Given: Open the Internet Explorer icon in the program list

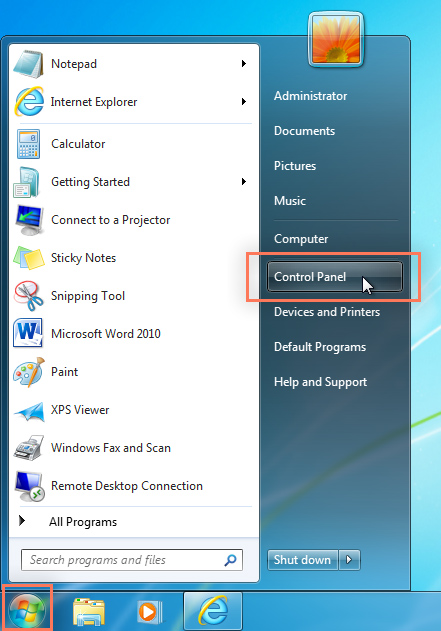Looking at the screenshot, I should (29, 102).
